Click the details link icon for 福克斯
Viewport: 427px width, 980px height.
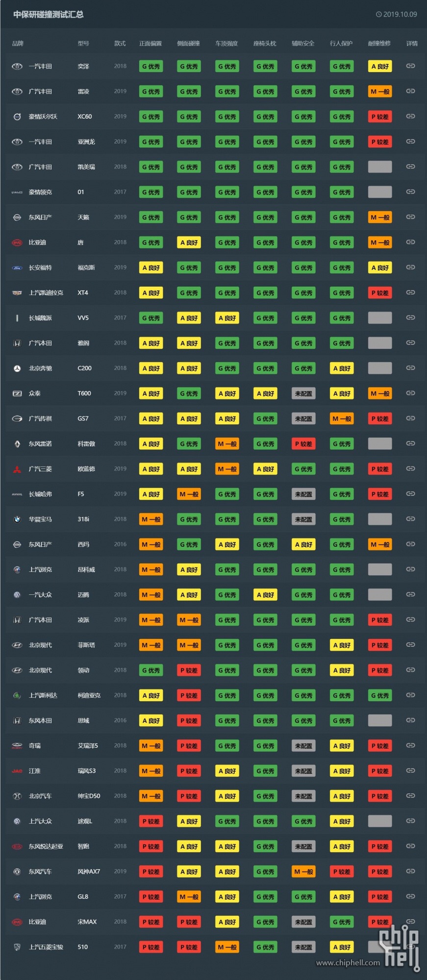(x=411, y=267)
